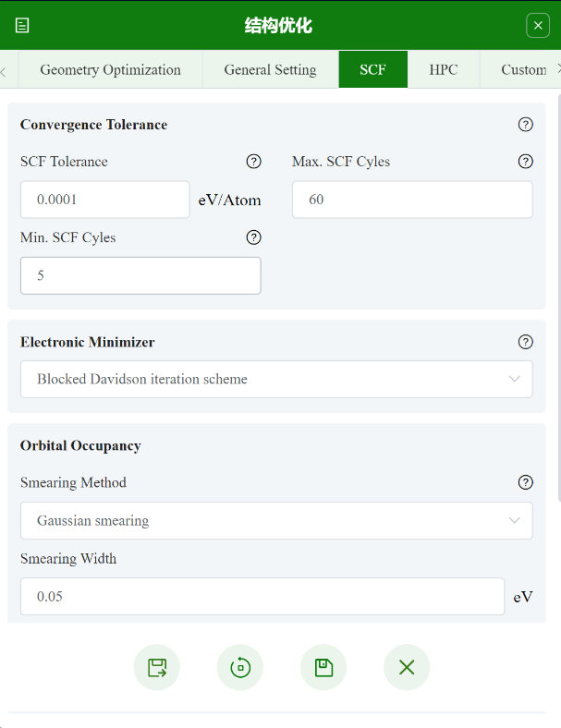Screen dimensions: 561x728
Task: Click the save-and-export icon with arrow
Action: [157, 668]
